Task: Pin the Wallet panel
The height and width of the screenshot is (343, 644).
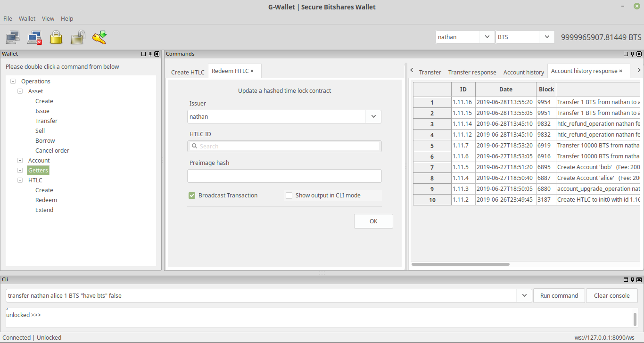Action: pos(150,54)
